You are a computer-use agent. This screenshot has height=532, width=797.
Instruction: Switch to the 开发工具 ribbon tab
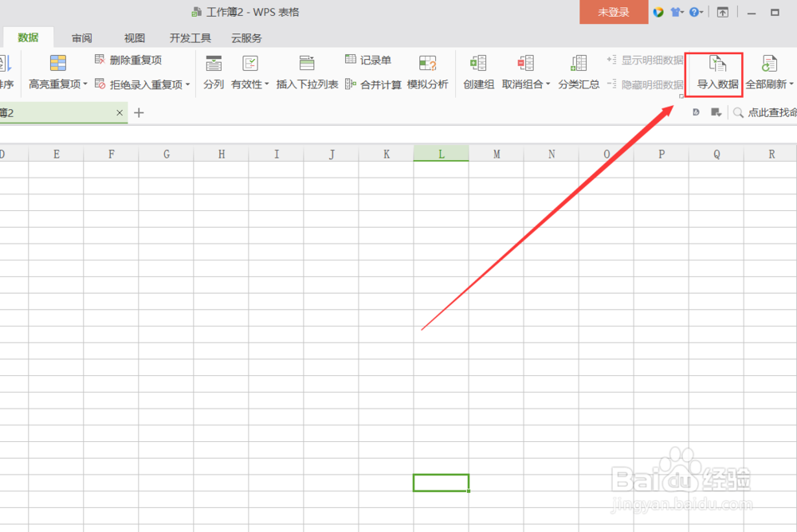click(190, 38)
